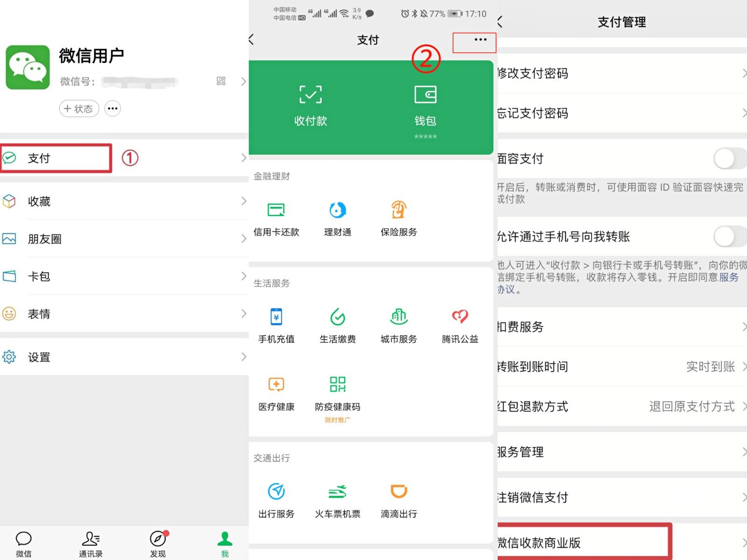Open the 收付款 scan-pay icon
Viewport: 747px width, 560px height.
click(310, 94)
